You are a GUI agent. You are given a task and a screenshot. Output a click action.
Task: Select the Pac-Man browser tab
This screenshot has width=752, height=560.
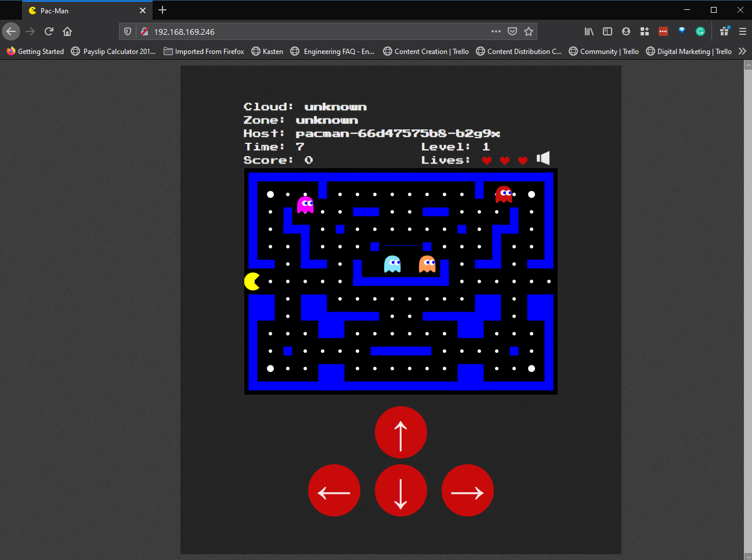click(87, 10)
